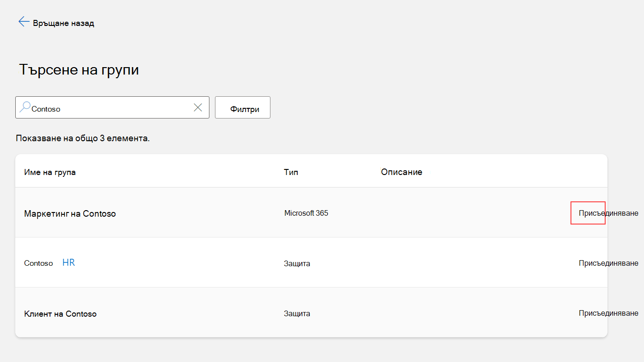Join the Клиент на Contoso group
644x362 pixels.
tap(608, 313)
